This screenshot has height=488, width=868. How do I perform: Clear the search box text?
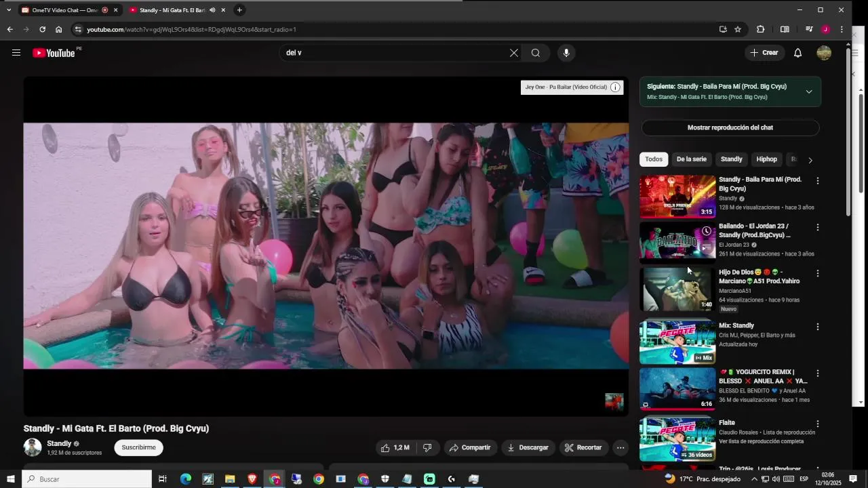tap(514, 53)
